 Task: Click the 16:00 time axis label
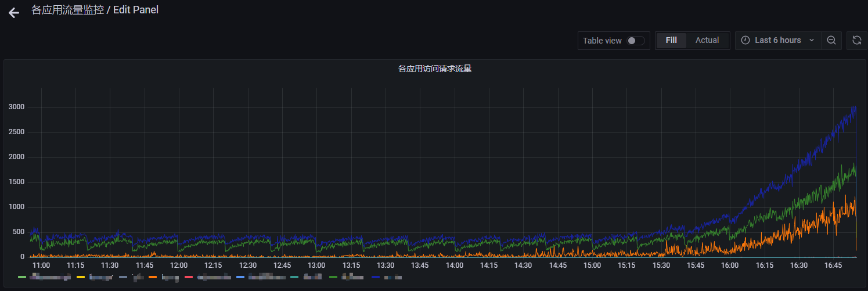tap(730, 265)
